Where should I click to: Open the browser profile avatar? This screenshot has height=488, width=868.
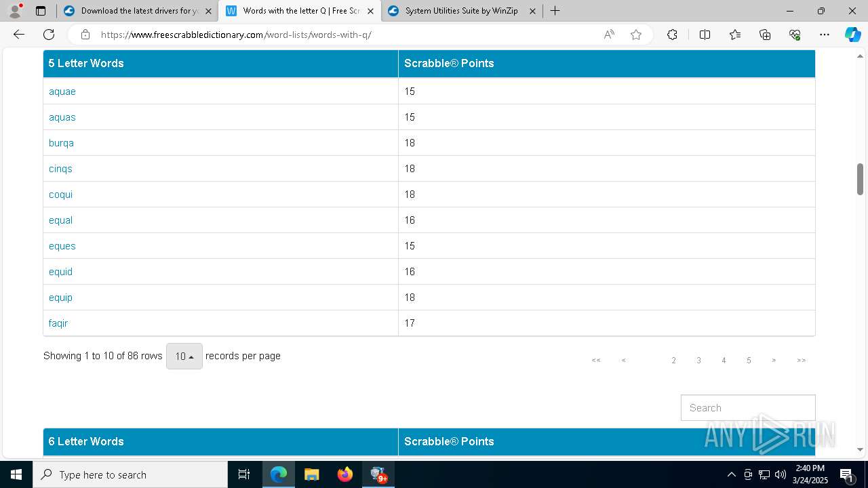click(x=15, y=11)
